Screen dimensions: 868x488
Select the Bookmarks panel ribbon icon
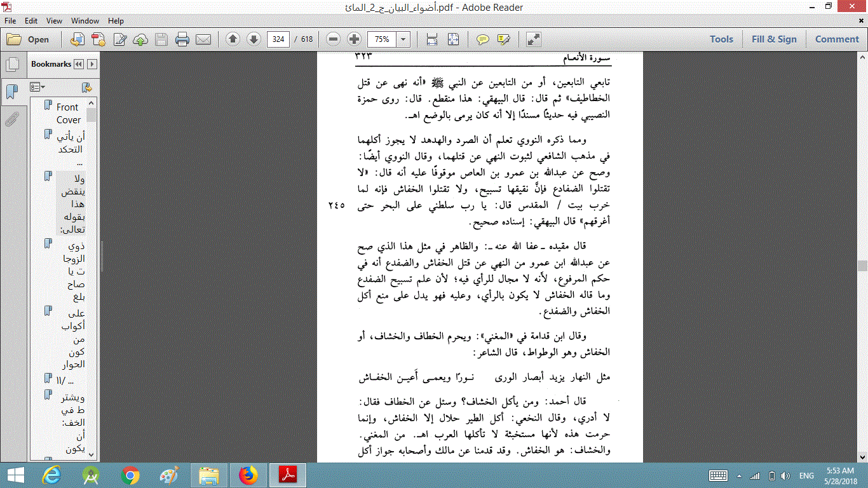[11, 92]
